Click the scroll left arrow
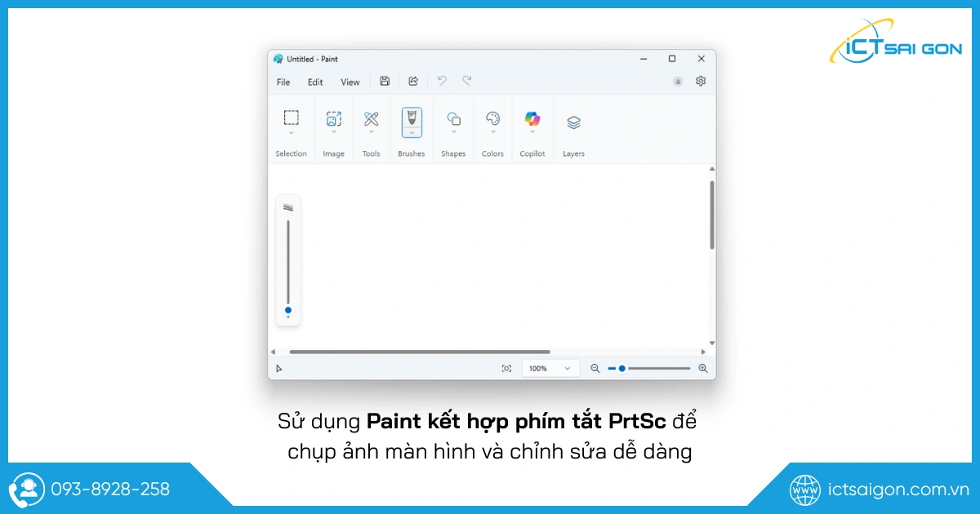The image size is (980, 514). pos(274,352)
